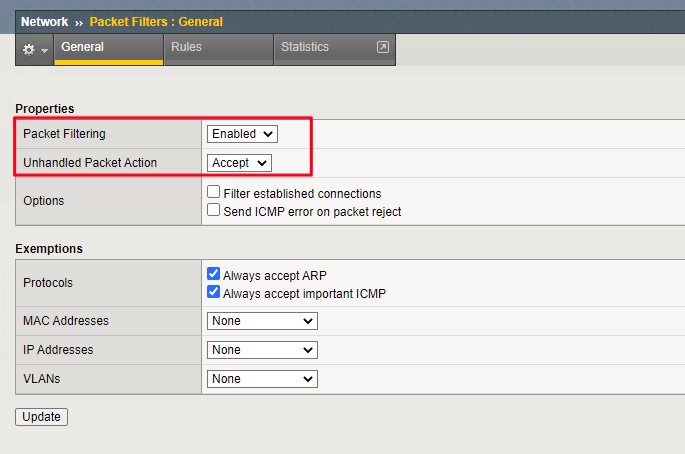Open the Packet Filtering dropdown
The image size is (685, 454).
pyautogui.click(x=242, y=134)
